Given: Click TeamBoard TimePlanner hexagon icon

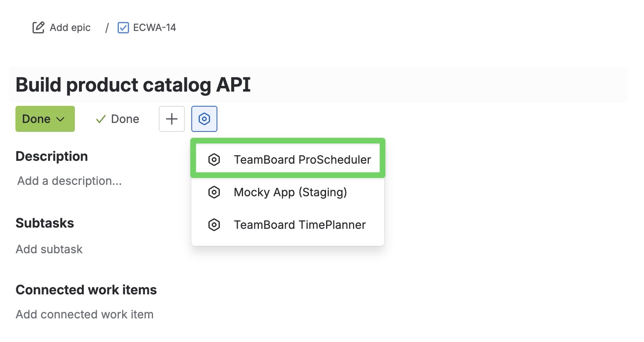Looking at the screenshot, I should pos(214,225).
